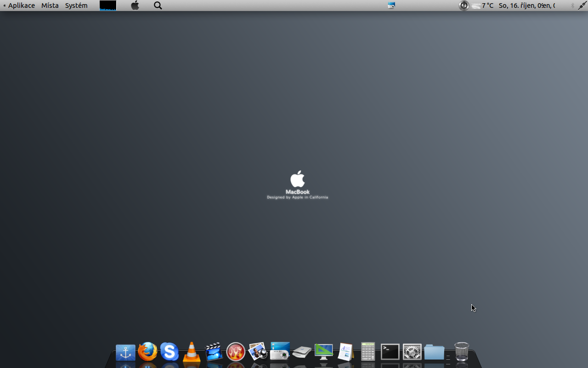Open the trash can in dock

tap(462, 352)
